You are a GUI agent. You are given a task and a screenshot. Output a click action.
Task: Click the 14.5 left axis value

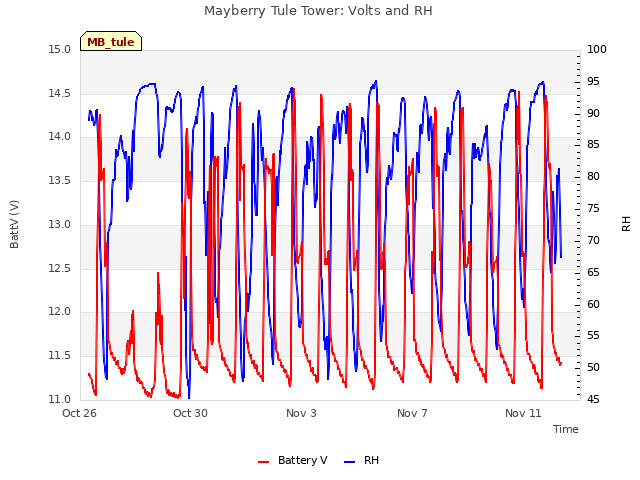point(60,93)
